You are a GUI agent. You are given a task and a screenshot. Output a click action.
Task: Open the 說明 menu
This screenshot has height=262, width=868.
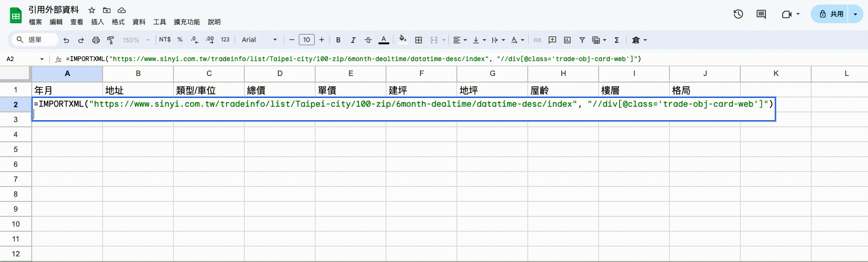click(214, 22)
